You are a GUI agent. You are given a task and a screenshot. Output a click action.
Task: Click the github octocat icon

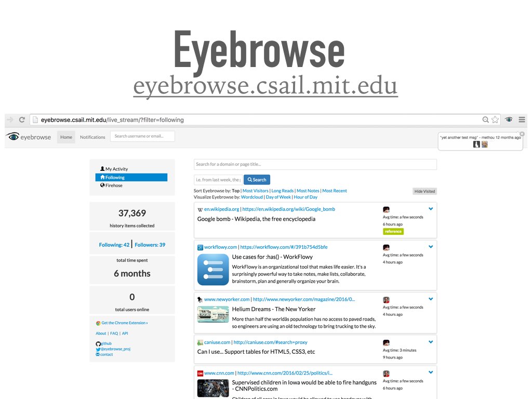98,344
